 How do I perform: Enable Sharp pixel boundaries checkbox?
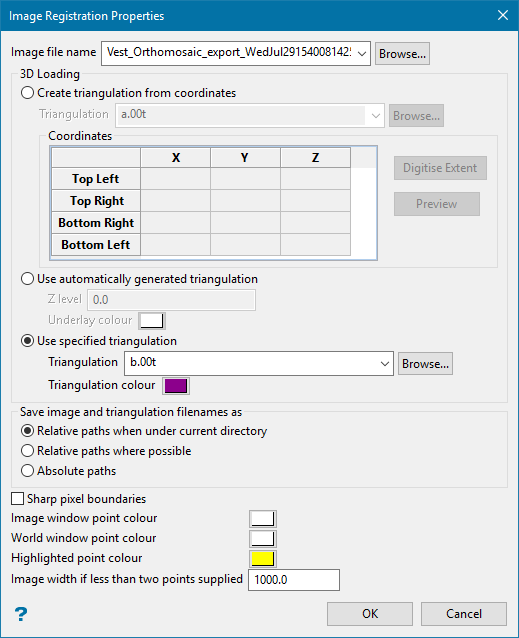17,498
